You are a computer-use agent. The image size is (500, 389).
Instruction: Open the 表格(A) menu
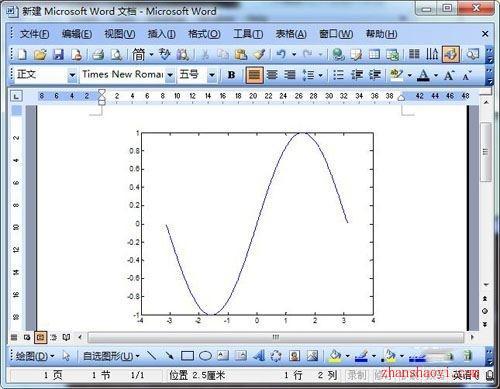tap(291, 34)
